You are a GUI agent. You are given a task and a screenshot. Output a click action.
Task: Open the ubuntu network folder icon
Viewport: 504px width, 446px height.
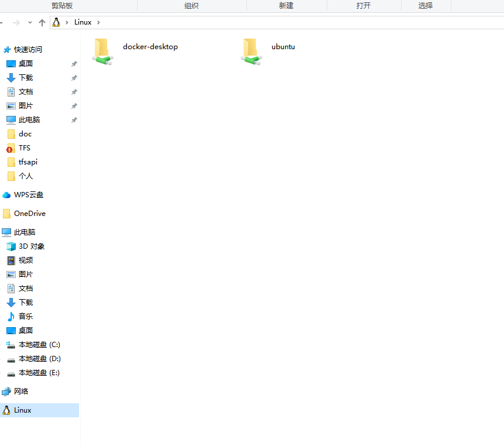251,52
